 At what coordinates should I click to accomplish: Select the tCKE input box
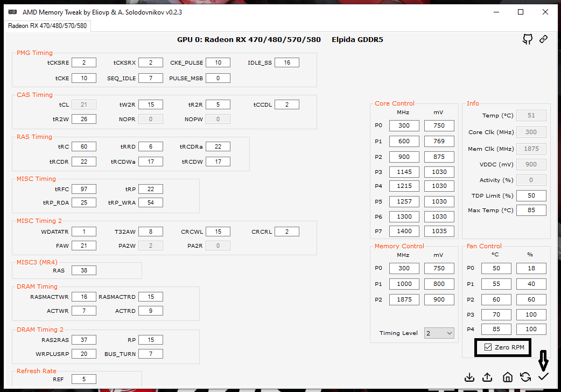click(84, 78)
